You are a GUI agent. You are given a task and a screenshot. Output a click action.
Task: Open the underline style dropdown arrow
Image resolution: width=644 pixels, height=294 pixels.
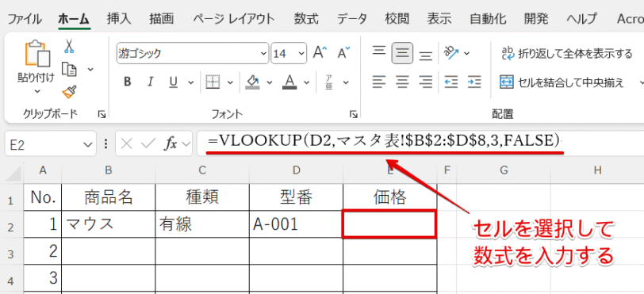pos(190,82)
